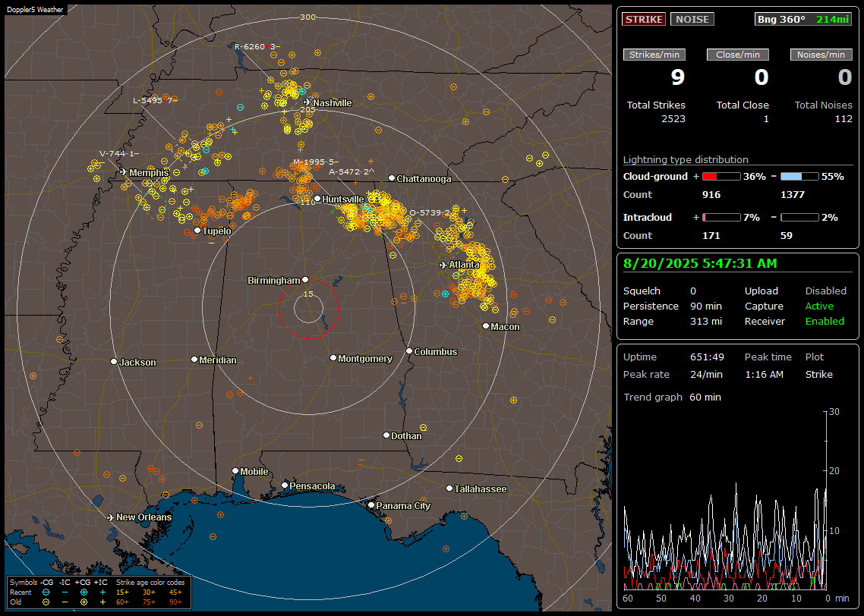This screenshot has height=616, width=864.
Task: Click the Atlanta airport plane icon
Action: click(x=443, y=265)
